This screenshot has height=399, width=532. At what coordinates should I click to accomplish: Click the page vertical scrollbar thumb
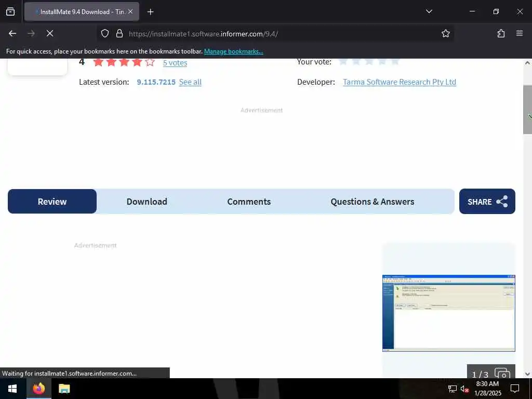[527, 109]
